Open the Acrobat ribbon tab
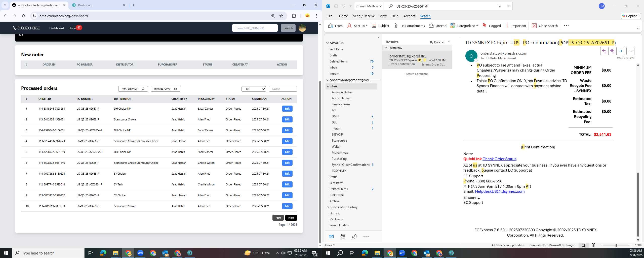 (409, 16)
